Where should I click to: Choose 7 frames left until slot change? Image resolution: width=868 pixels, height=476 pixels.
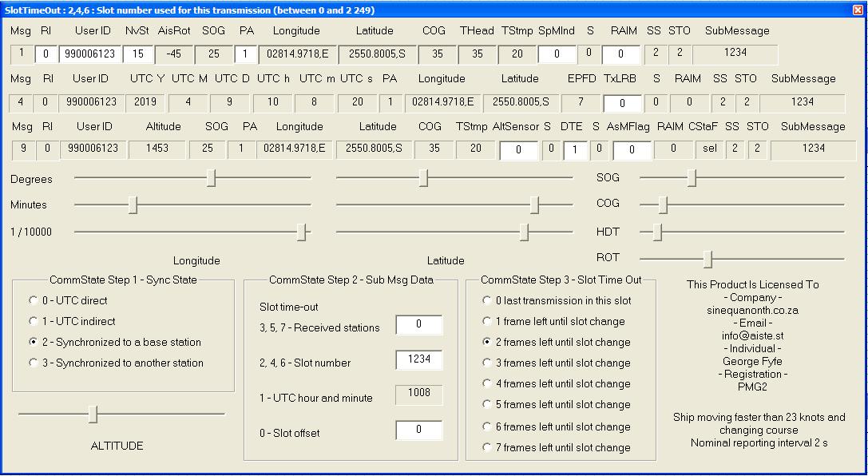[487, 448]
